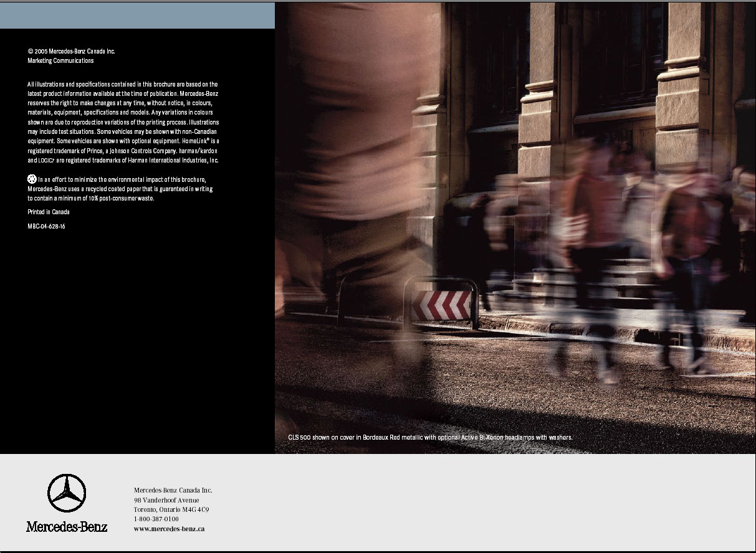Viewport: 756px width, 553px height.
Task: Open the www.mercedes-benz.ca link
Action: (169, 529)
